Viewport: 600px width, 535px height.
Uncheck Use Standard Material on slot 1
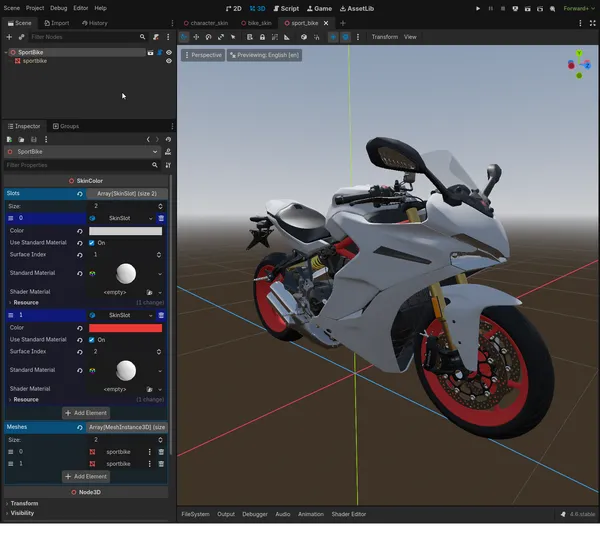(x=91, y=340)
